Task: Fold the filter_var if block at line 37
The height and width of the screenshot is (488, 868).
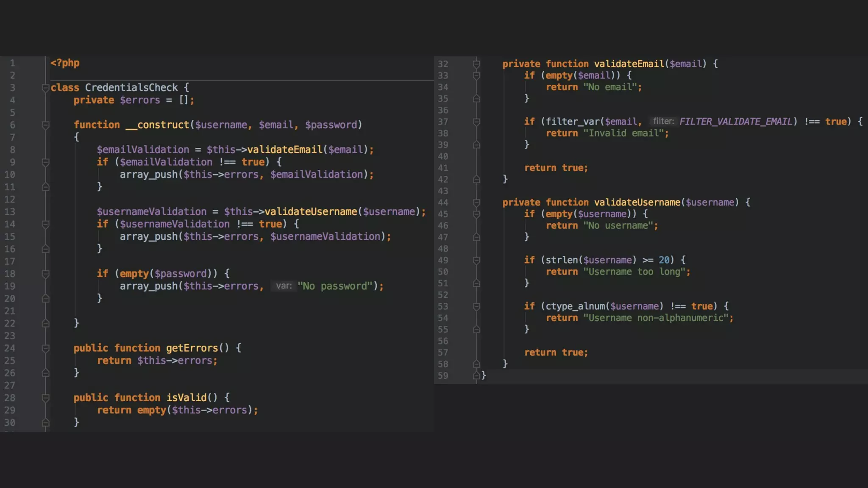Action: click(476, 122)
